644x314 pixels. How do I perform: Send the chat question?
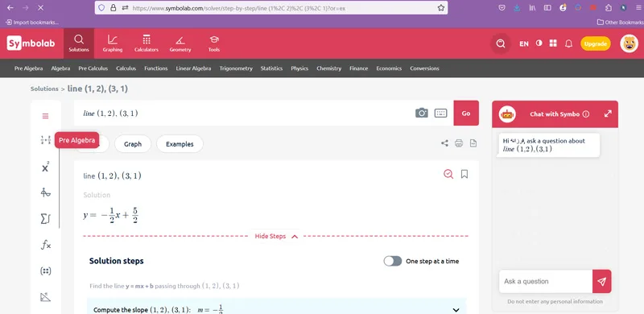pos(601,281)
